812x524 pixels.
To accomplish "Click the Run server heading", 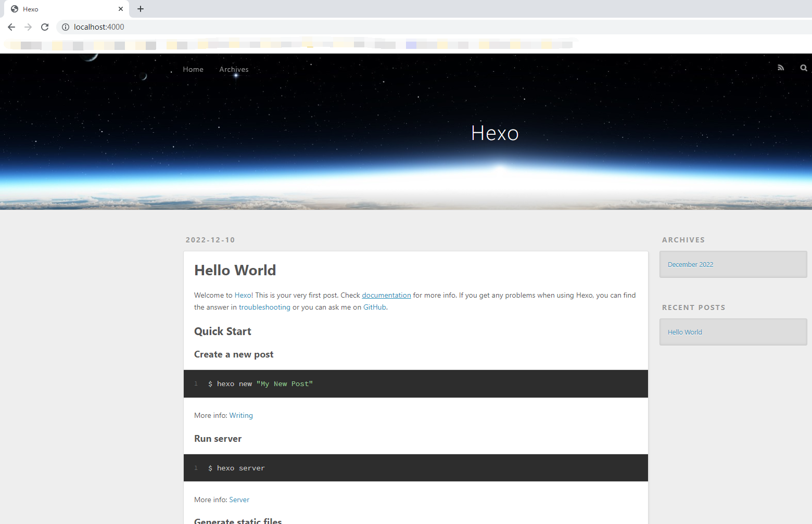I will pyautogui.click(x=218, y=439).
